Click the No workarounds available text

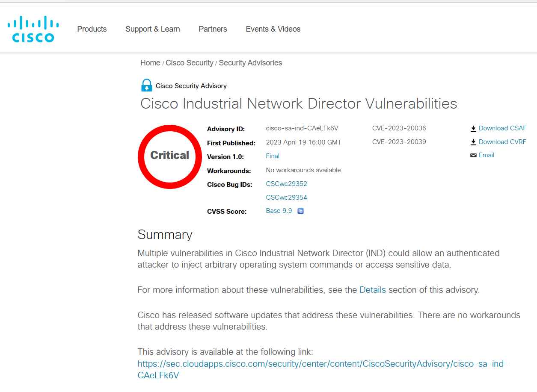tap(303, 170)
